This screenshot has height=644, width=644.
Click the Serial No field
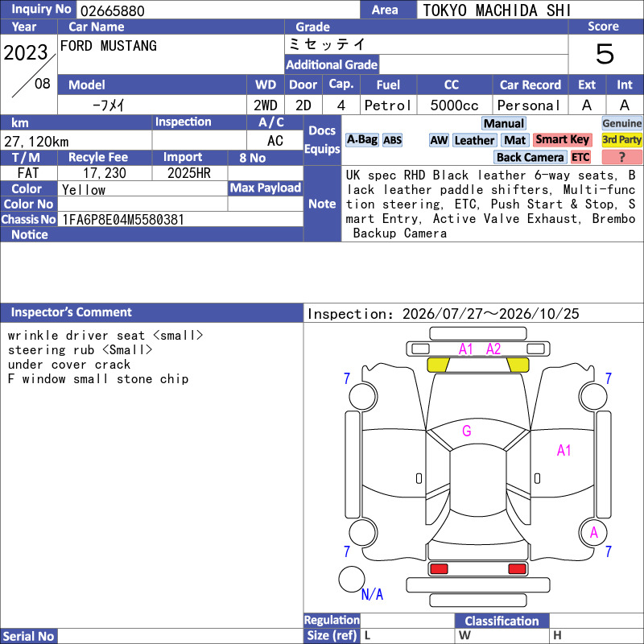pyautogui.click(x=180, y=636)
